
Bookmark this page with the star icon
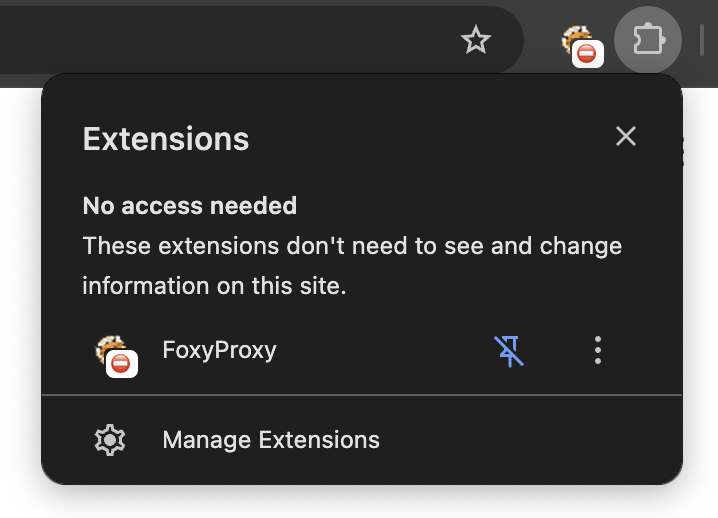click(x=476, y=40)
